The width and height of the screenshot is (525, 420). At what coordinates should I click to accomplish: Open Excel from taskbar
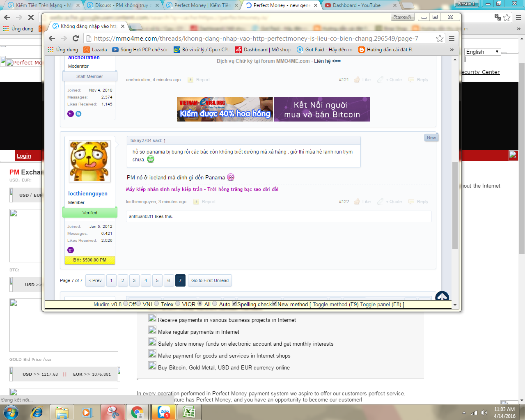click(189, 412)
